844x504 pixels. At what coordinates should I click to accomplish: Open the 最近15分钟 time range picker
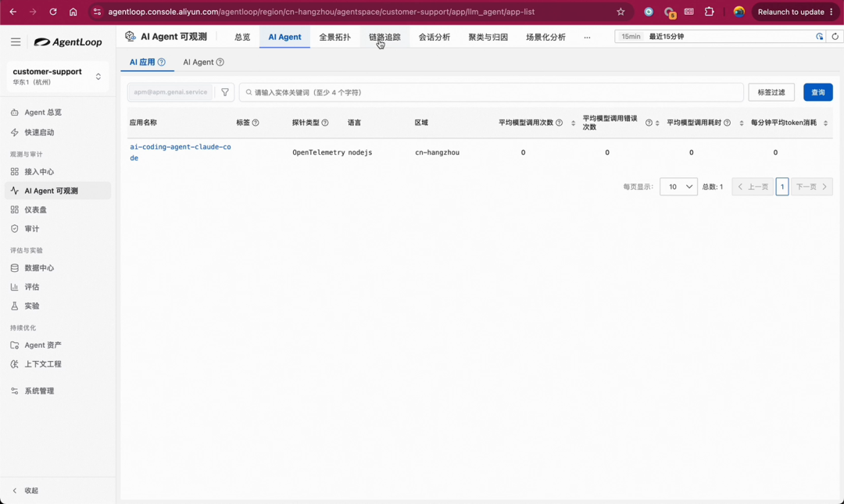coord(720,37)
